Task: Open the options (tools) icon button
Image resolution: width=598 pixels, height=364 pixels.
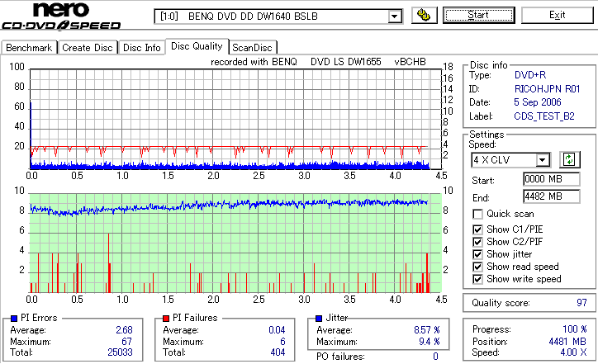Action: click(424, 15)
